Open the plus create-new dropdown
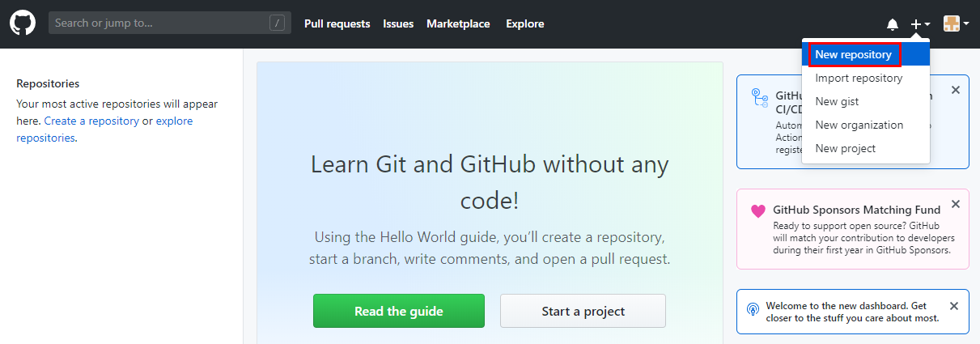The height and width of the screenshot is (344, 980). pos(920,24)
